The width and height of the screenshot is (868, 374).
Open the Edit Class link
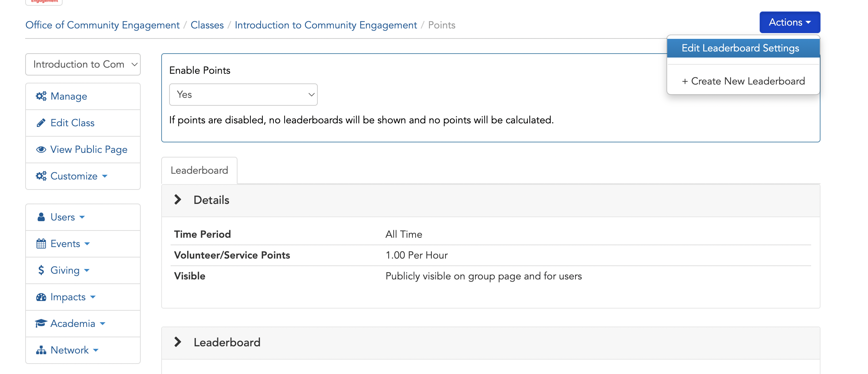(x=83, y=123)
